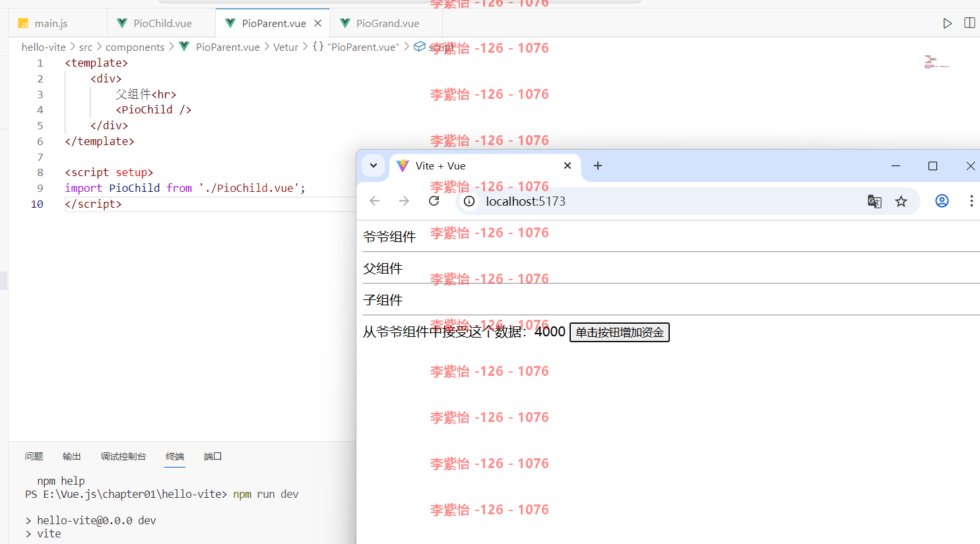The height and width of the screenshot is (544, 980).
Task: Maximize the browser window
Action: coord(932,166)
